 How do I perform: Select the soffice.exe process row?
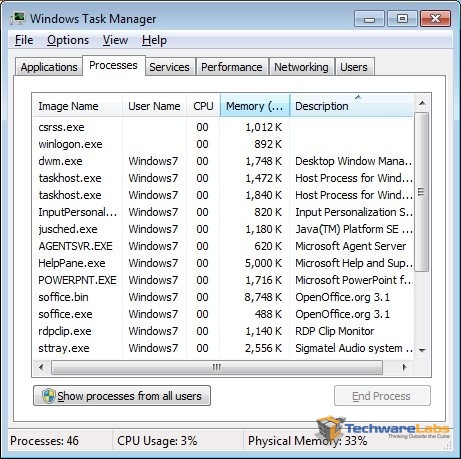click(x=223, y=314)
